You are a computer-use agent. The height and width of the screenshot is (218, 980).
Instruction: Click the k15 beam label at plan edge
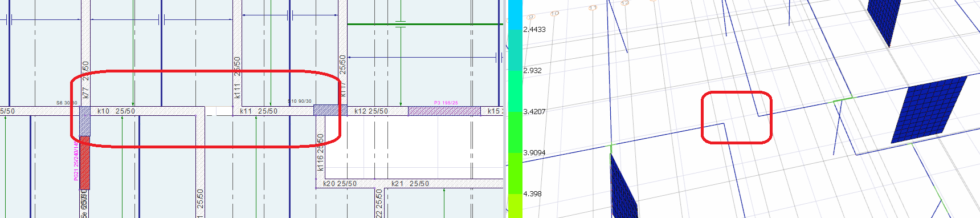point(493,111)
